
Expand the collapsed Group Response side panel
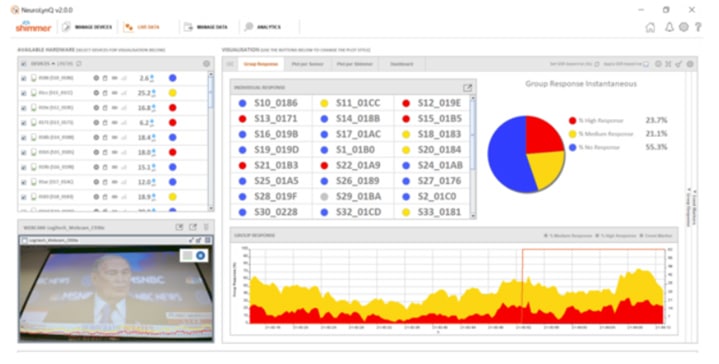[x=688, y=207]
